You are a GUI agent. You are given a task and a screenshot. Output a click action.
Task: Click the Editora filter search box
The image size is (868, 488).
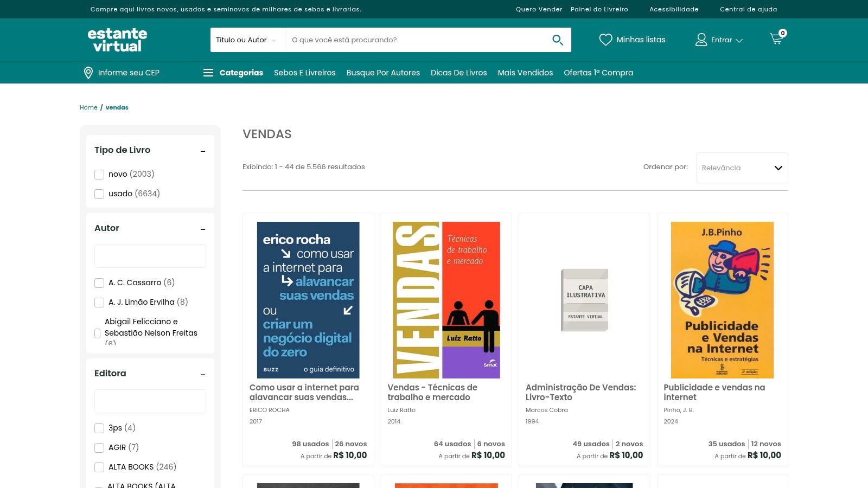coord(150,401)
